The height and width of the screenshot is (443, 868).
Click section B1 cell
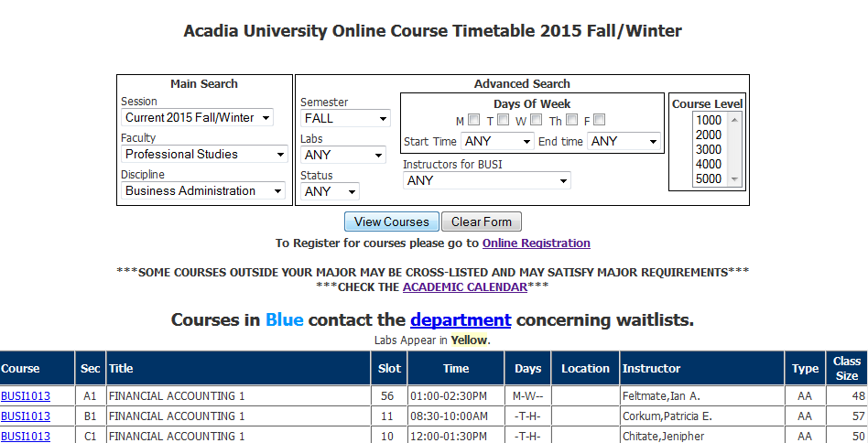pos(91,416)
